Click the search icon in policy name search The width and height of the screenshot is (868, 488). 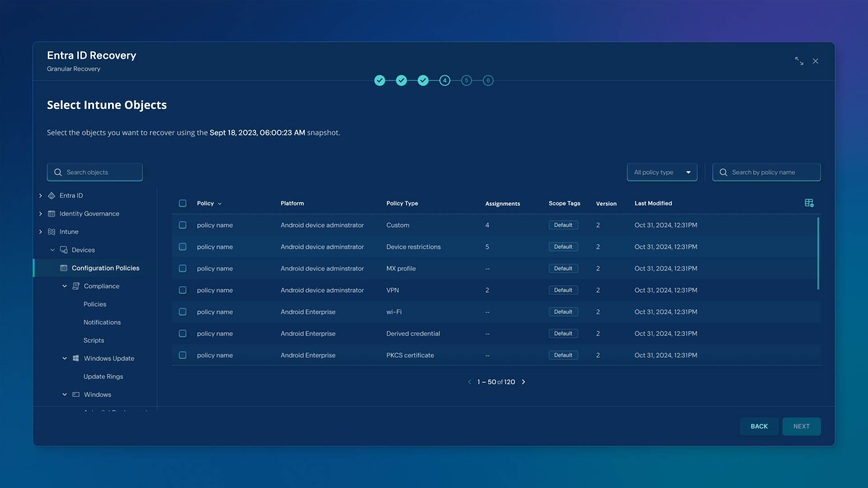point(723,172)
